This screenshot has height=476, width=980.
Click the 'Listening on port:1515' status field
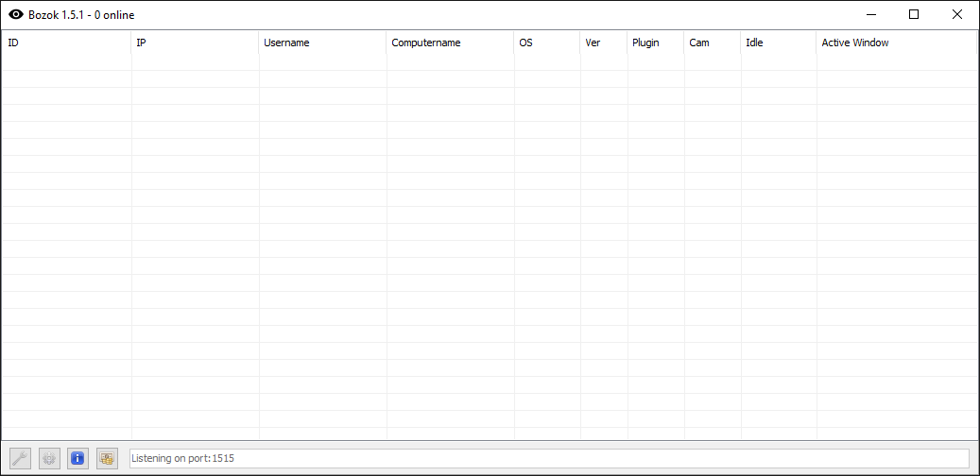click(x=548, y=459)
